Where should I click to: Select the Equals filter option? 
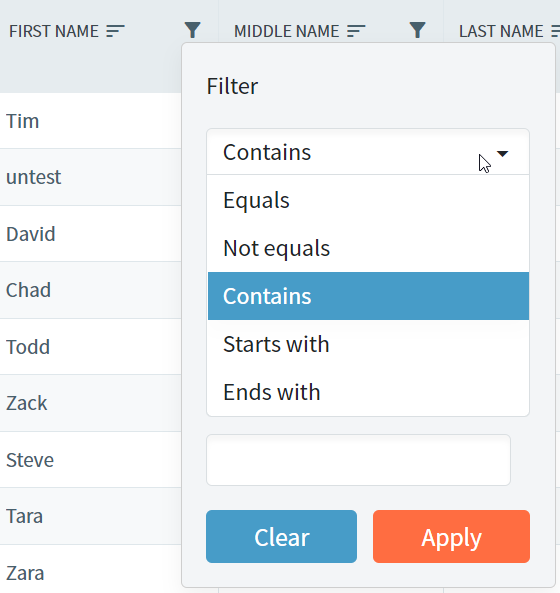point(368,200)
